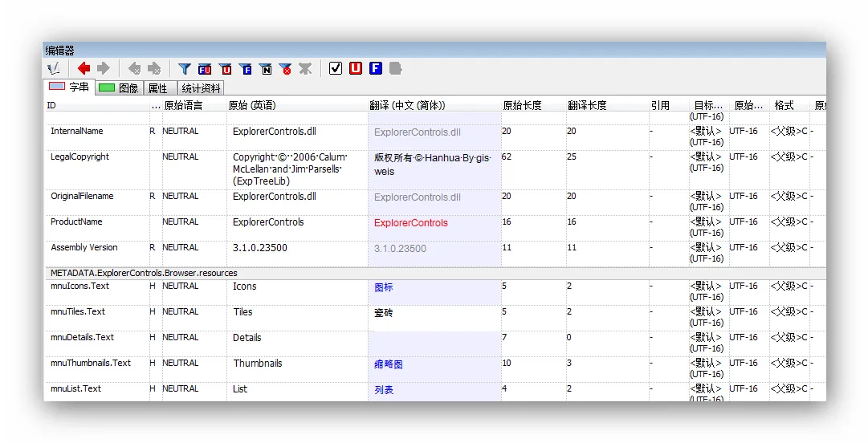Image resolution: width=868 pixels, height=443 pixels.
Task: Apply the N filter funnel icon
Action: (x=266, y=69)
